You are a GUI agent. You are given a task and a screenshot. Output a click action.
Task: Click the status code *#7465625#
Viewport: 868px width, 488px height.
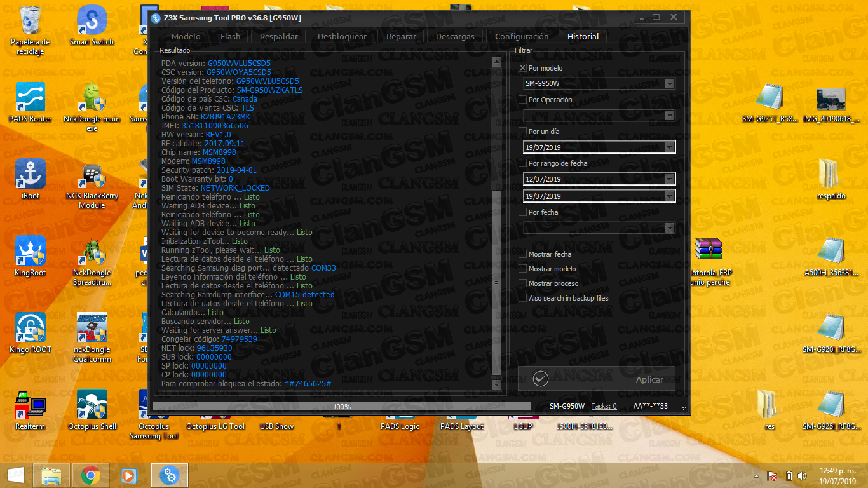[x=308, y=384]
